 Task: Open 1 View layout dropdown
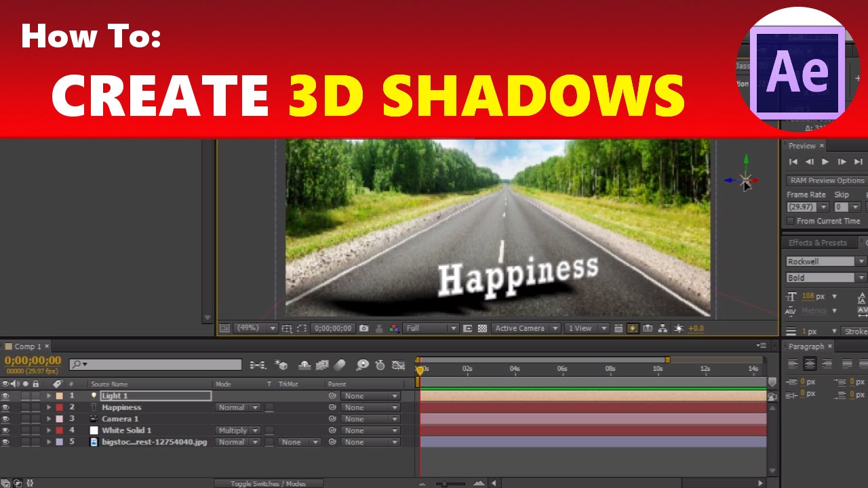[587, 328]
